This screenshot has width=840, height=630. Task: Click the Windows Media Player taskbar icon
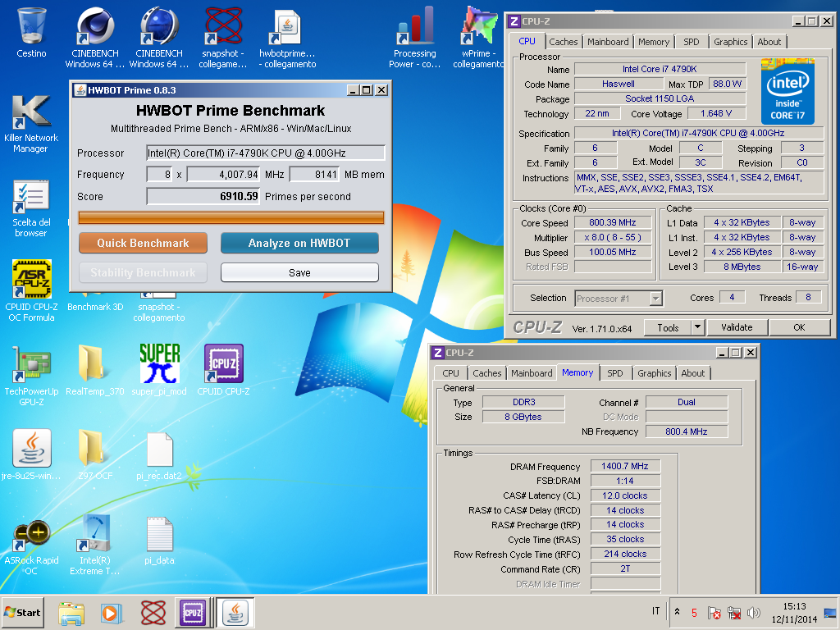coord(112,613)
